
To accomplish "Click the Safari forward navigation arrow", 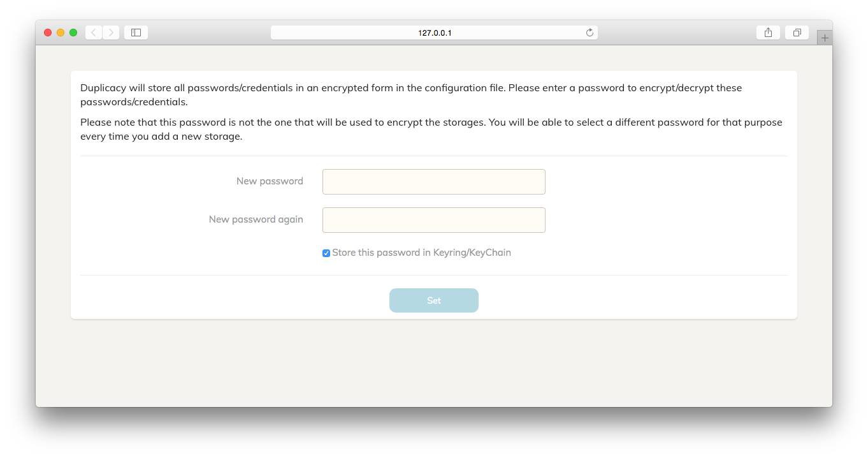I will 111,33.
